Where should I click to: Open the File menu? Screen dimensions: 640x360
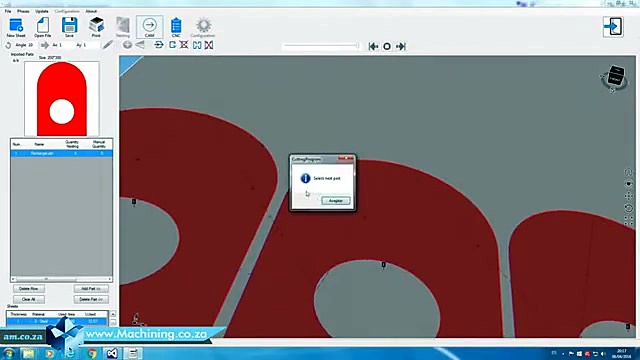pyautogui.click(x=8, y=11)
